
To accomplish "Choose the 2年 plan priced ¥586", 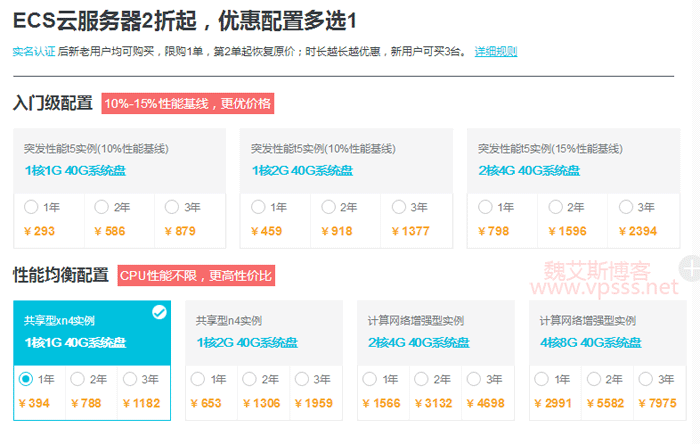I will tap(101, 207).
